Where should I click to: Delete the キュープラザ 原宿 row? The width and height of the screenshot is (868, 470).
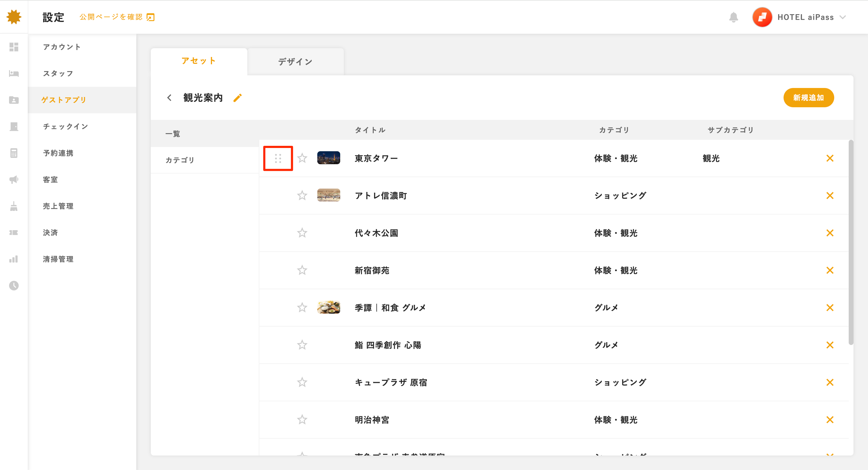tap(830, 382)
